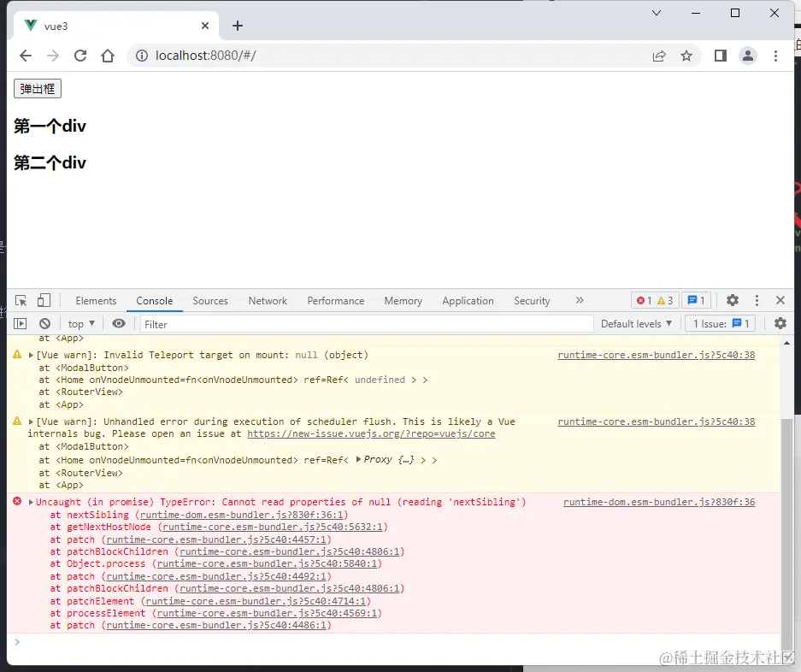801x672 pixels.
Task: Switch to the Memory tab
Action: pos(403,301)
